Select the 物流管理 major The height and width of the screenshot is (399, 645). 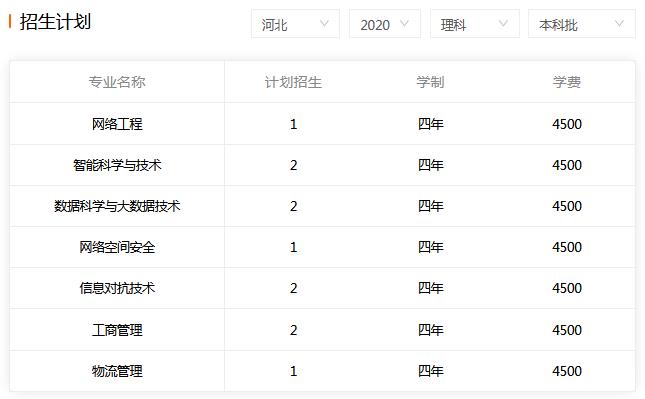117,371
